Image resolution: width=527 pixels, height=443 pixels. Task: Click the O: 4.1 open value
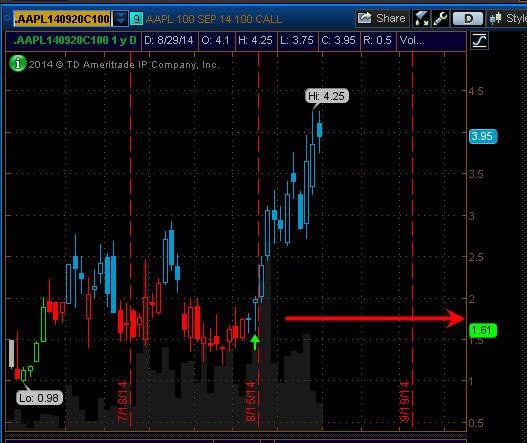coord(216,41)
